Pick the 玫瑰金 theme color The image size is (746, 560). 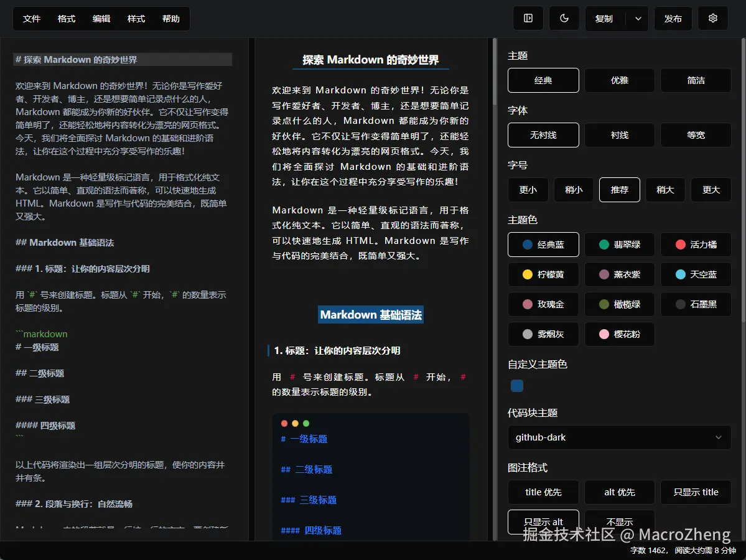coord(543,304)
